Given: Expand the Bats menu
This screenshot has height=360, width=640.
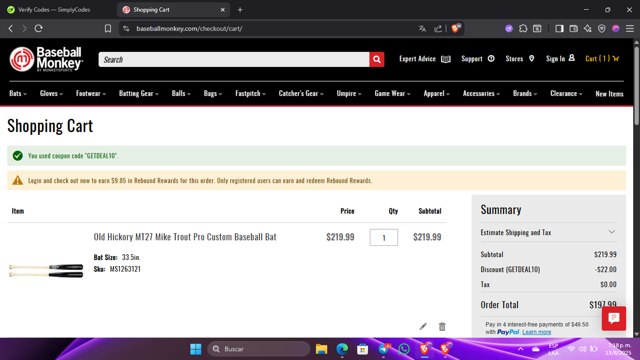Looking at the screenshot, I should click(x=18, y=93).
